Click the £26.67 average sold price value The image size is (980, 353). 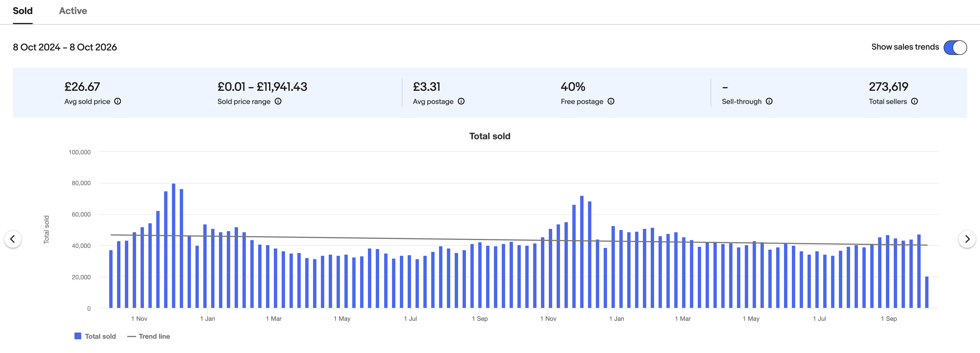pyautogui.click(x=82, y=87)
